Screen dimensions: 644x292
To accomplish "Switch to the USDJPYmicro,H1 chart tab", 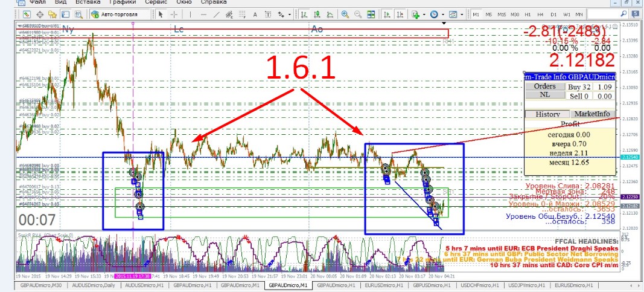I will (x=525, y=285).
